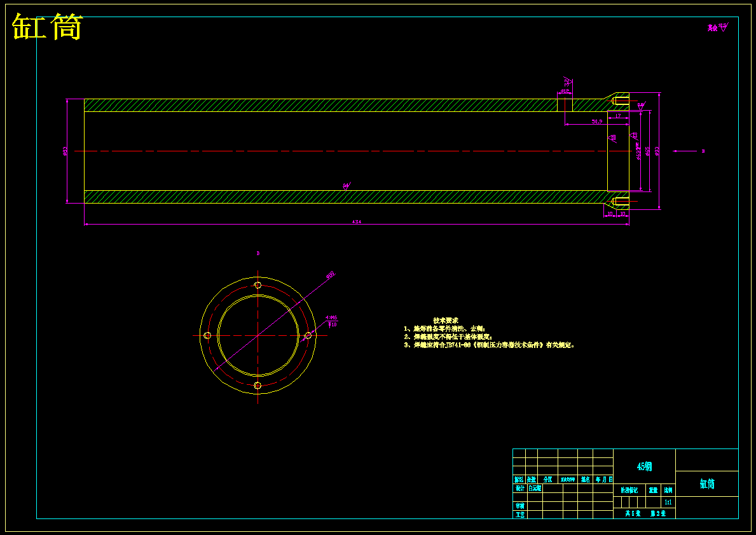Click the ø65 diameter dimension
Image resolution: width=756 pixels, height=535 pixels.
pyautogui.click(x=647, y=151)
